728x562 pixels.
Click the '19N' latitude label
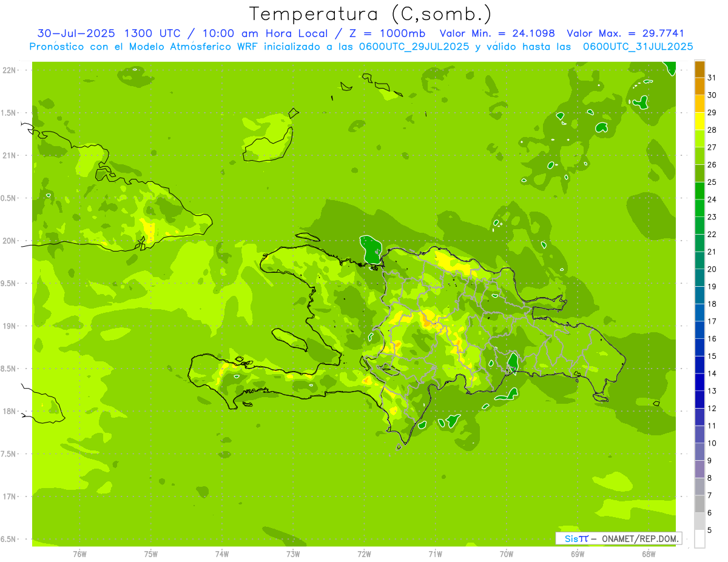(x=9, y=326)
